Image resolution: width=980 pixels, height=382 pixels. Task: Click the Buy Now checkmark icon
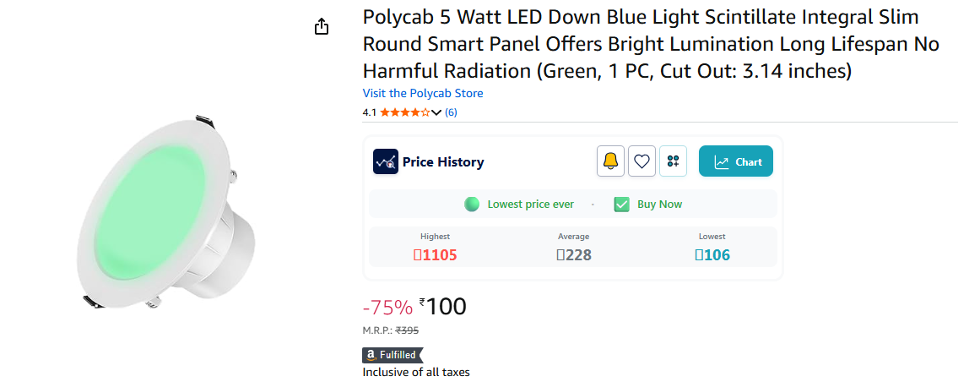(621, 205)
